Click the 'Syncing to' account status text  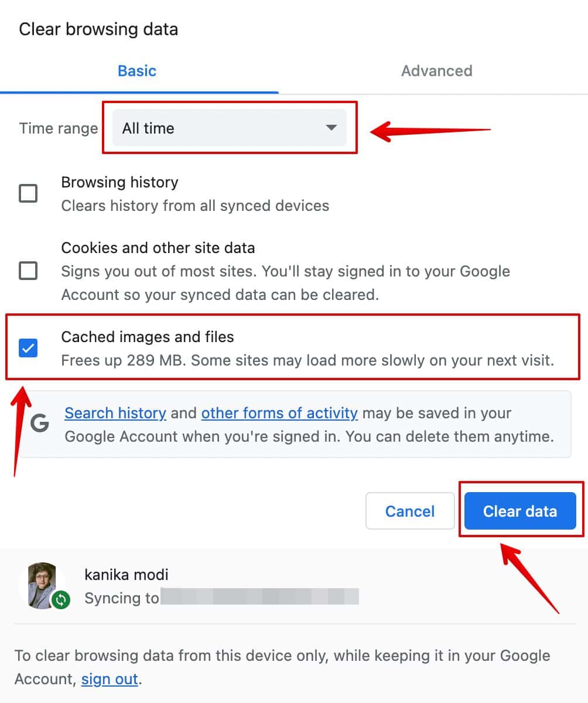[122, 598]
